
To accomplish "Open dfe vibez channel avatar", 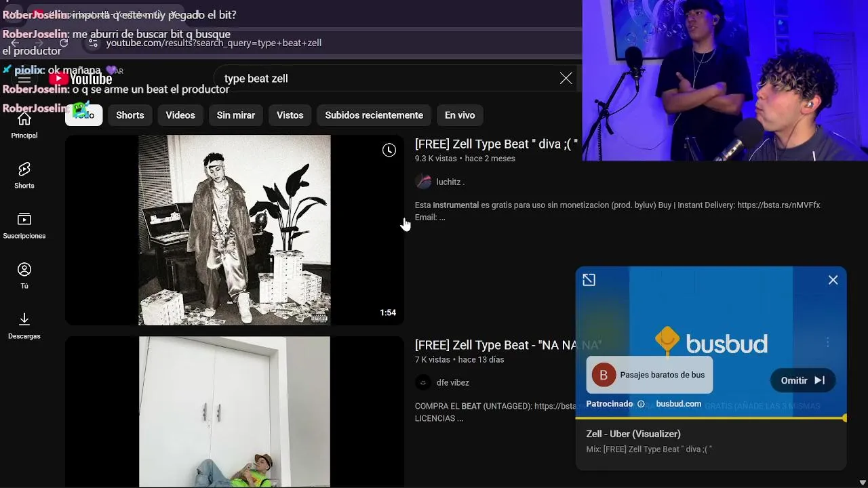I will [423, 382].
